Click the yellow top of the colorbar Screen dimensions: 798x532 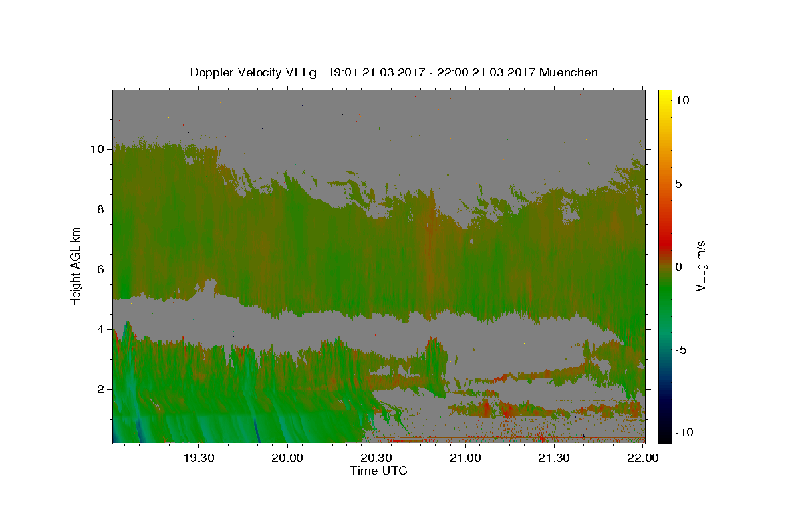tap(665, 96)
